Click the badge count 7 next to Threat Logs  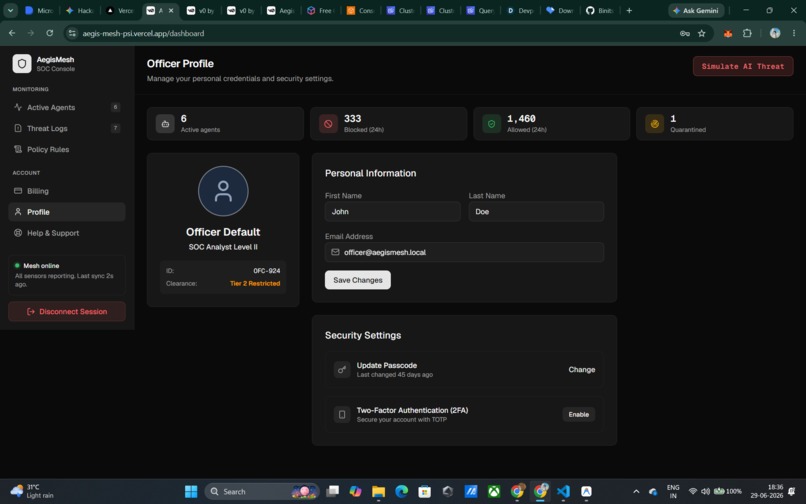coord(115,128)
